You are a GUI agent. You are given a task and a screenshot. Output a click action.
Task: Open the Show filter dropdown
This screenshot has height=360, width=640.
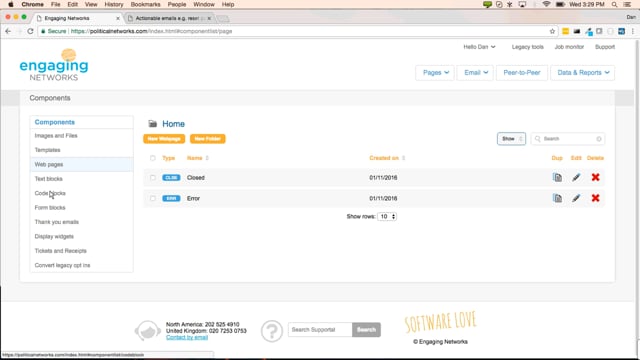click(511, 139)
